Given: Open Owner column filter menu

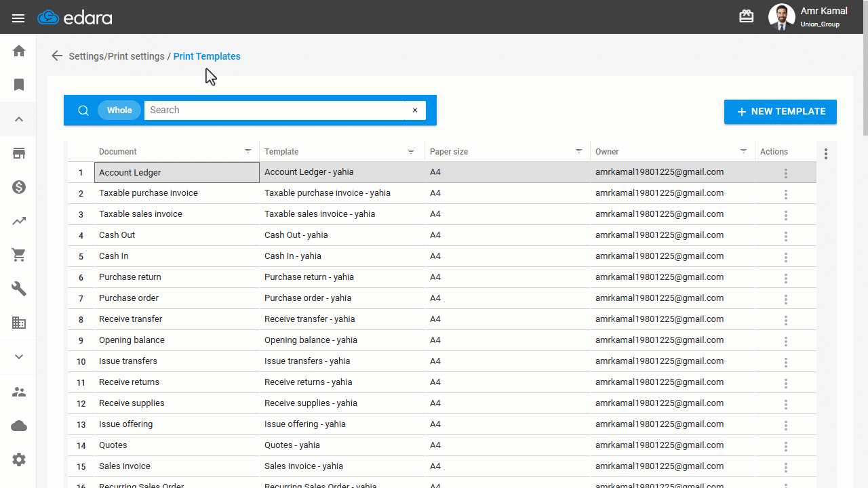Looking at the screenshot, I should [x=743, y=152].
